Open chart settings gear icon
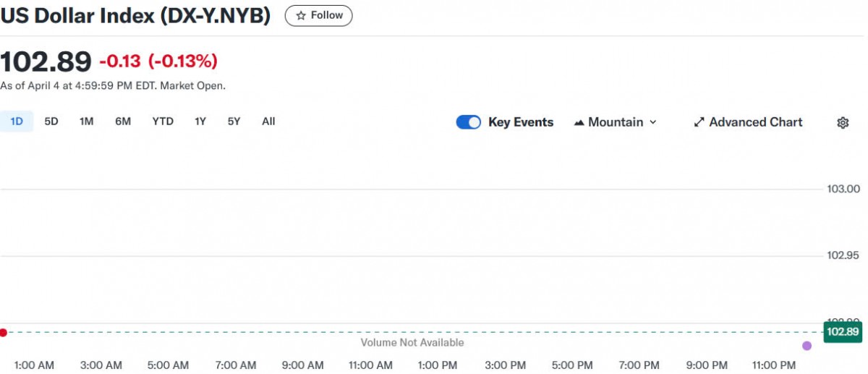Screen dimensions: 868x374 pos(843,123)
